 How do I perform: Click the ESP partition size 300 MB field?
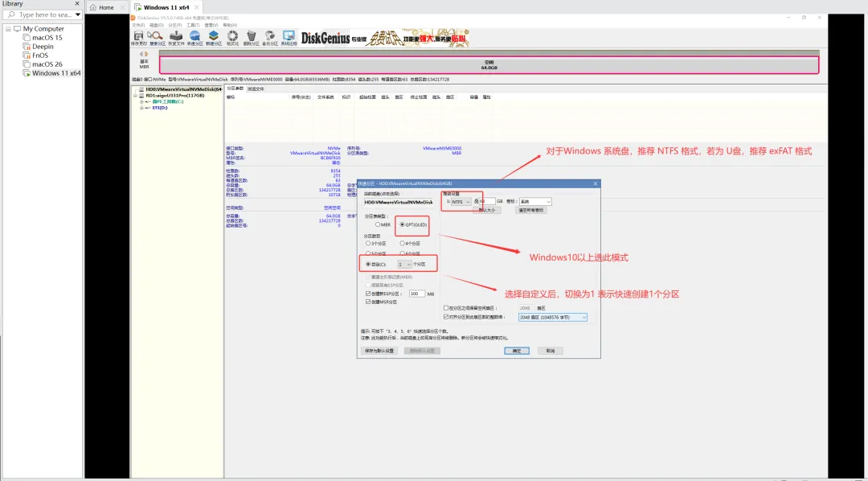[417, 294]
